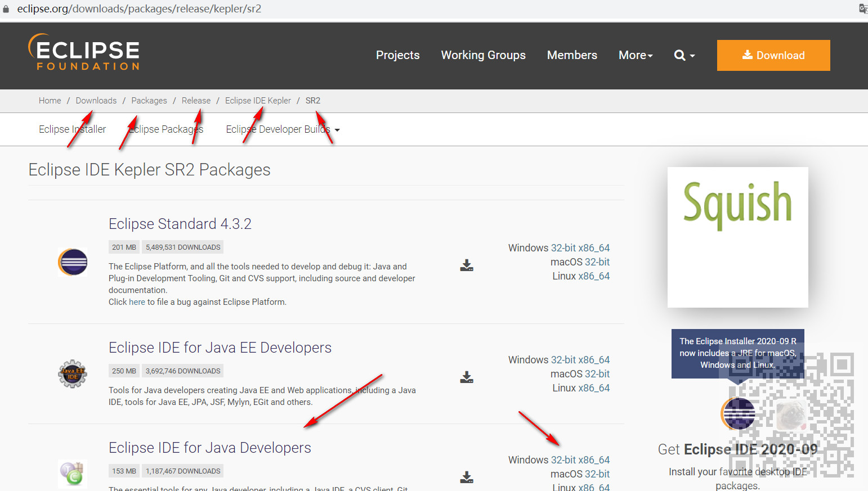The image size is (868, 491).
Task: Click 'Get Eclipse IDE 2020-09' heading
Action: (x=738, y=449)
